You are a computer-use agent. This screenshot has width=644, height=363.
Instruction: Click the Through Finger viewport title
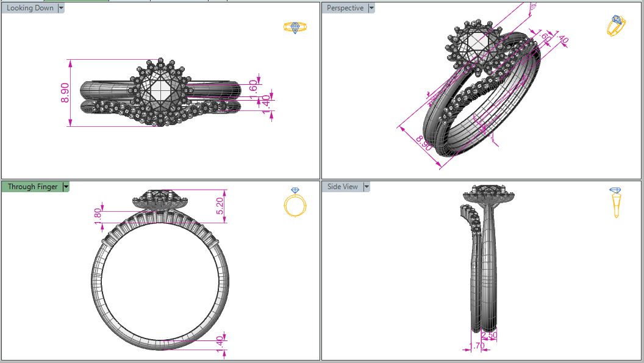click(x=32, y=187)
